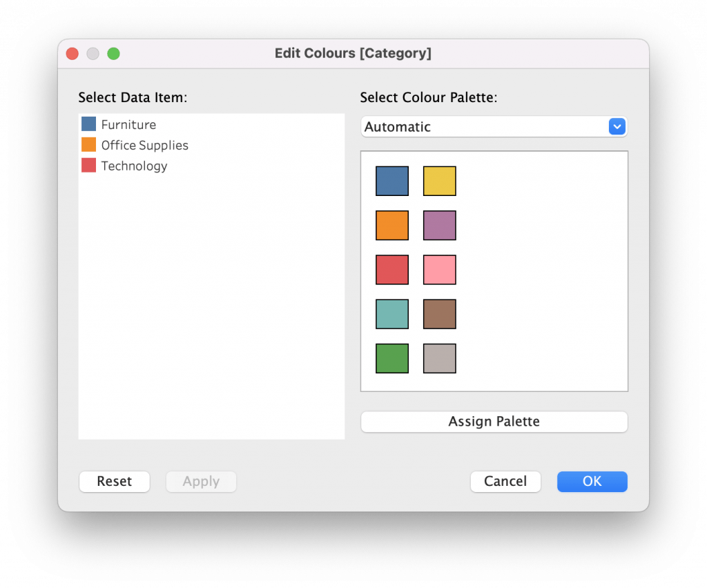
Task: Select the brown palette colour swatch
Action: (439, 314)
